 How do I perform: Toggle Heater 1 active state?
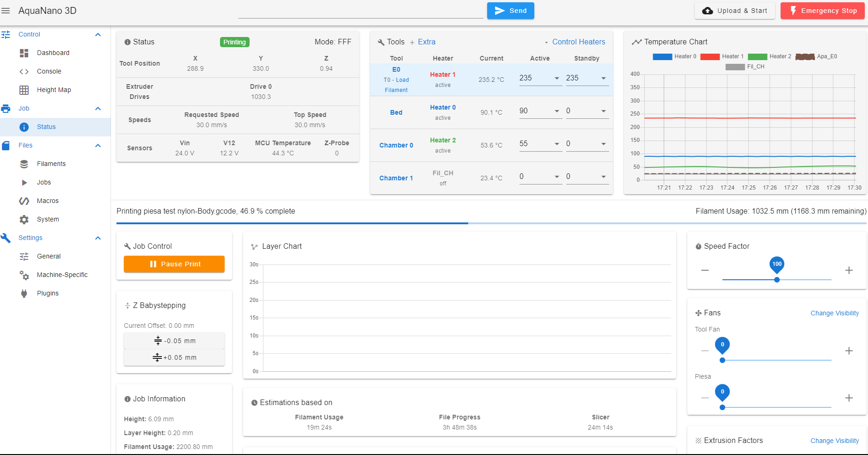click(x=443, y=74)
